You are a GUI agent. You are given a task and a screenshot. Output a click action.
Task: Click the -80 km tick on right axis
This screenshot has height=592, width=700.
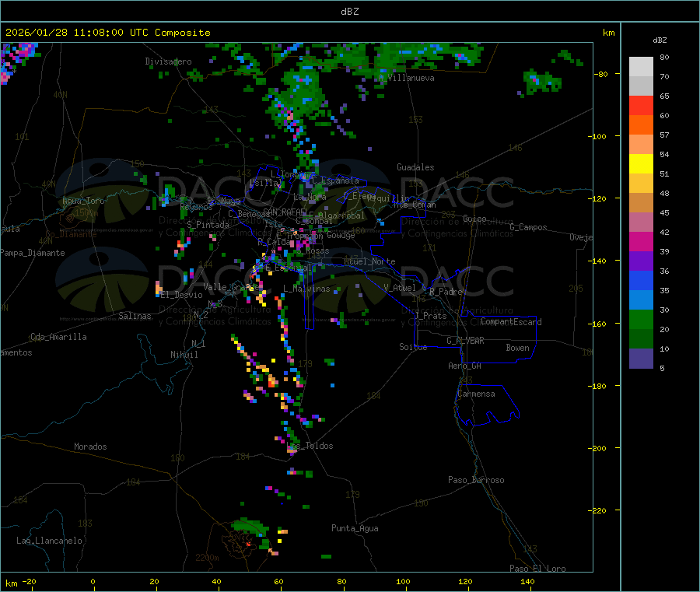click(x=601, y=74)
